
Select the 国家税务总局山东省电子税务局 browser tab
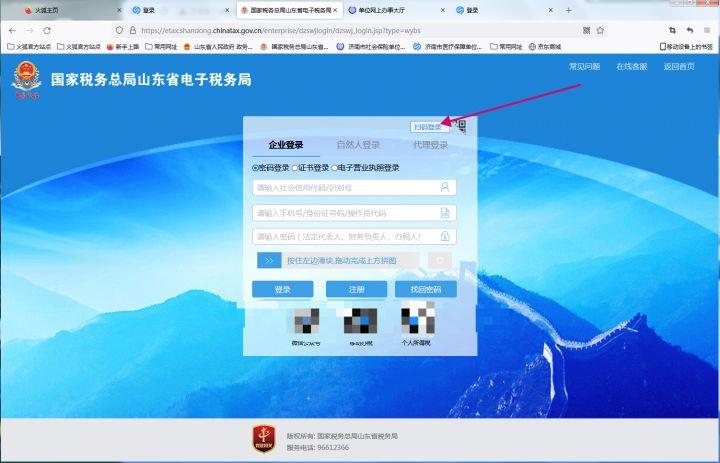point(289,10)
